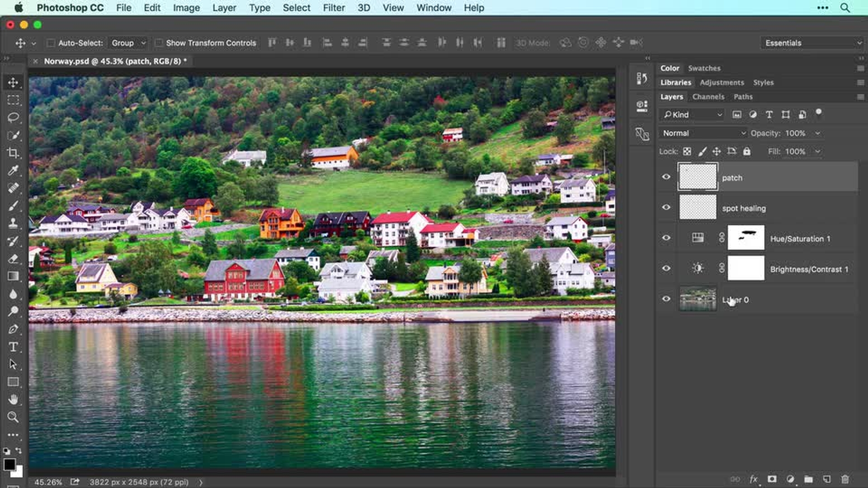868x488 pixels.
Task: Choose the Horizontal Type tool
Action: [14, 347]
